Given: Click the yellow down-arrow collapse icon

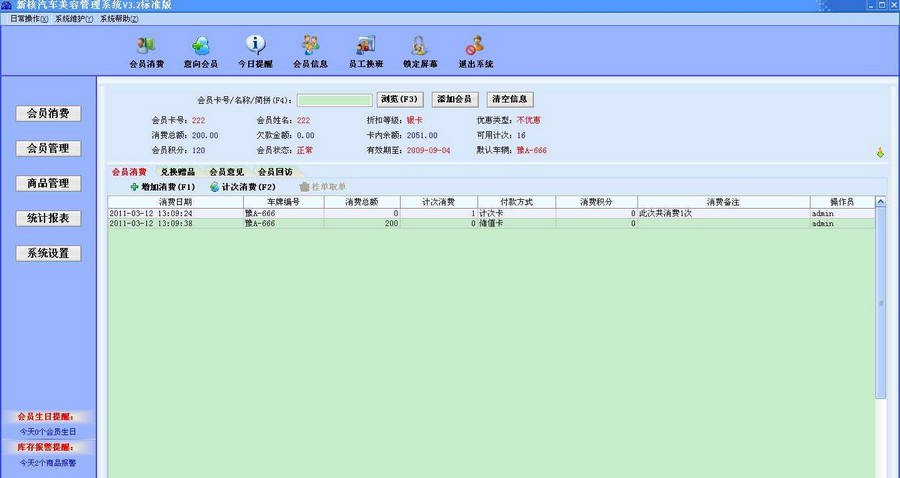Looking at the screenshot, I should 880,153.
